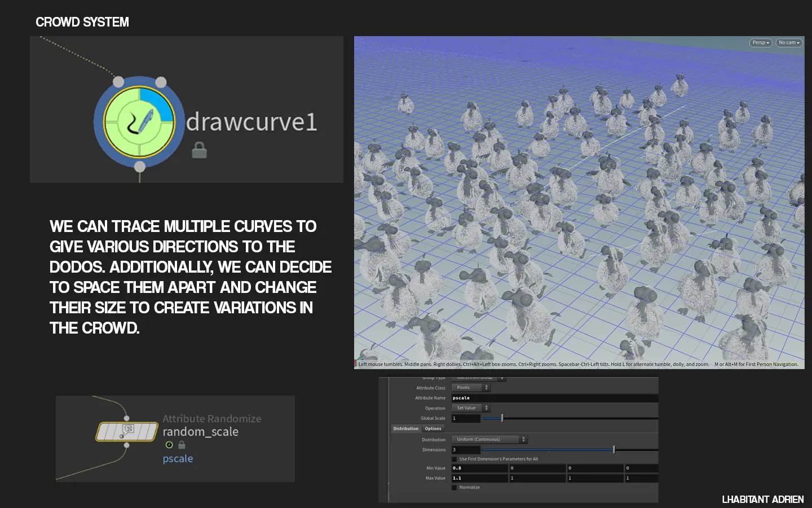
Task: Click the Max Value field showing 1.1
Action: pyautogui.click(x=480, y=478)
